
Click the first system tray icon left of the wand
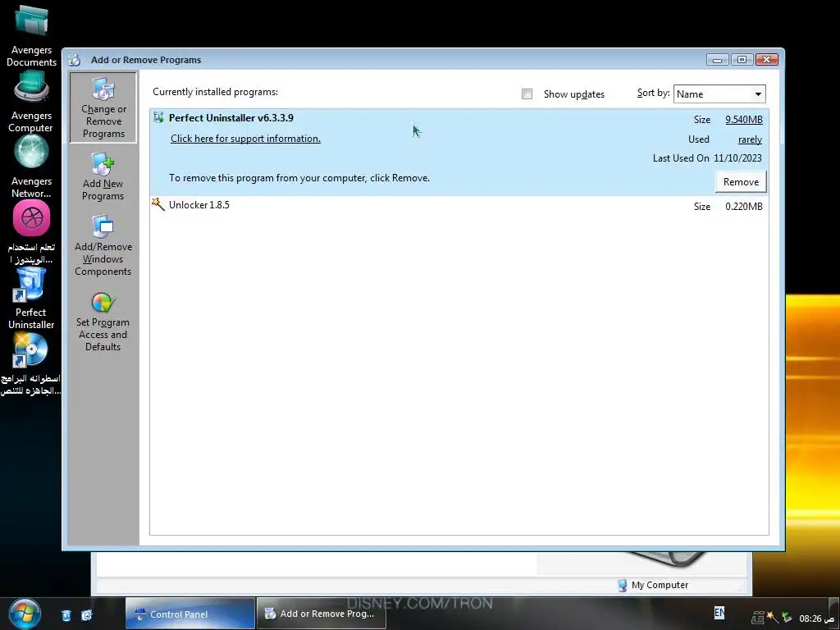tap(757, 618)
